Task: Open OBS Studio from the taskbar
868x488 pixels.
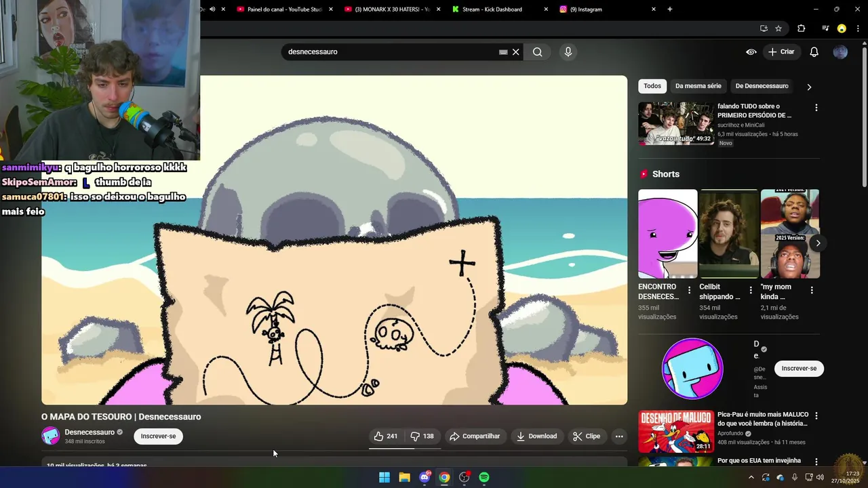Action: (x=464, y=477)
